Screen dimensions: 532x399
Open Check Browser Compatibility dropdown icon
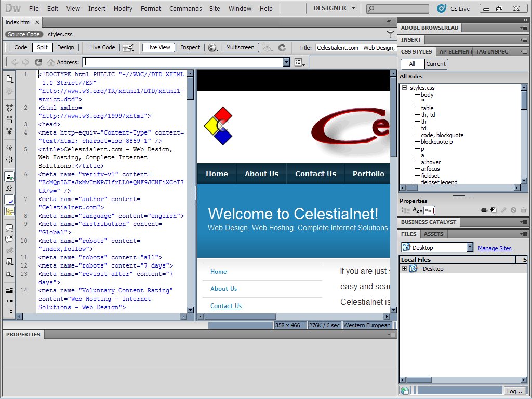tap(128, 48)
